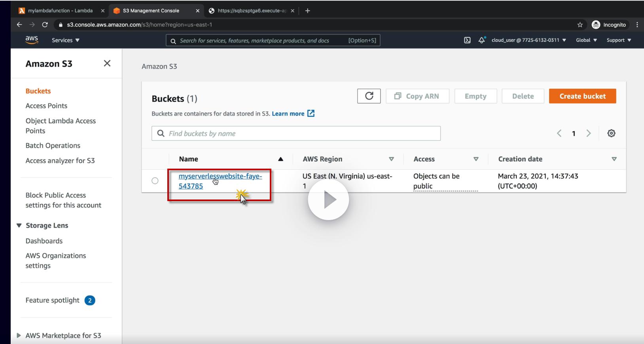Open the myserverlesswebsite-faye-543785 bucket link

[220, 181]
